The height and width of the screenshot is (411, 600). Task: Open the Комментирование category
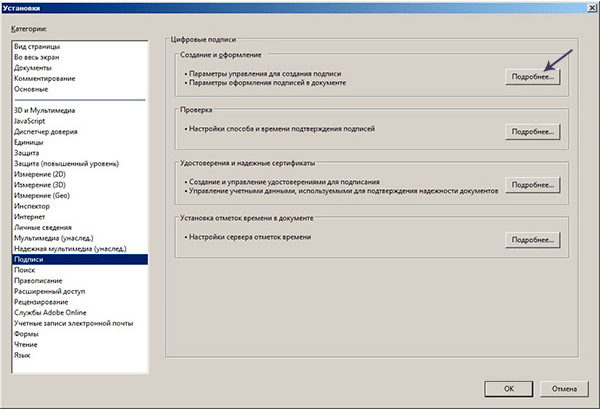coord(45,78)
